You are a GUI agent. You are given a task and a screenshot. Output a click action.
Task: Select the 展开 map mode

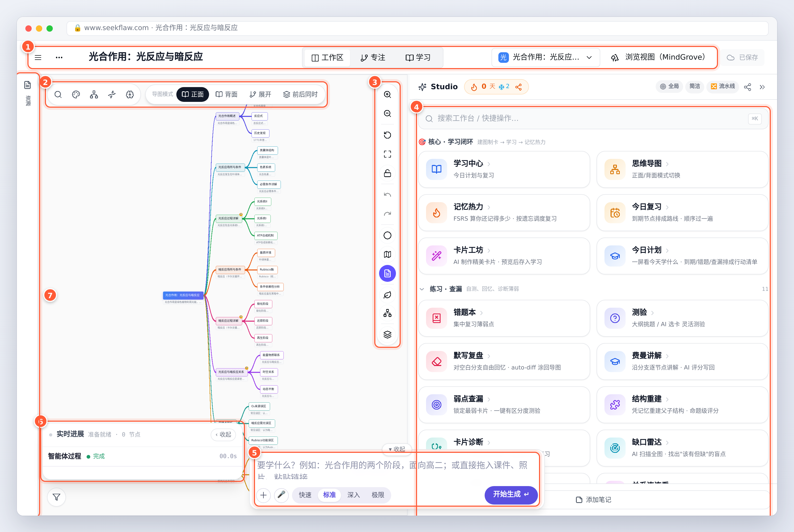tap(261, 94)
